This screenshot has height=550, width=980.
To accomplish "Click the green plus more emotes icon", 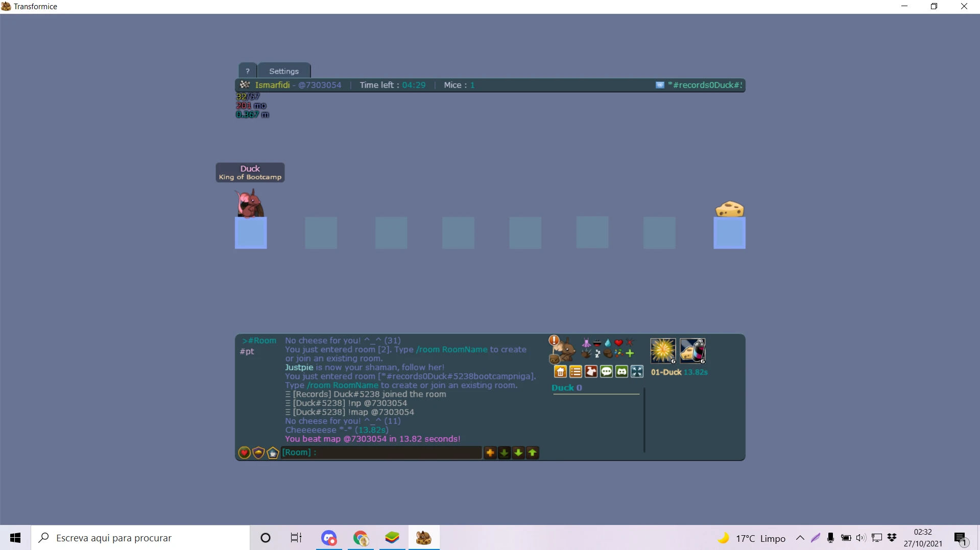I will pos(630,353).
